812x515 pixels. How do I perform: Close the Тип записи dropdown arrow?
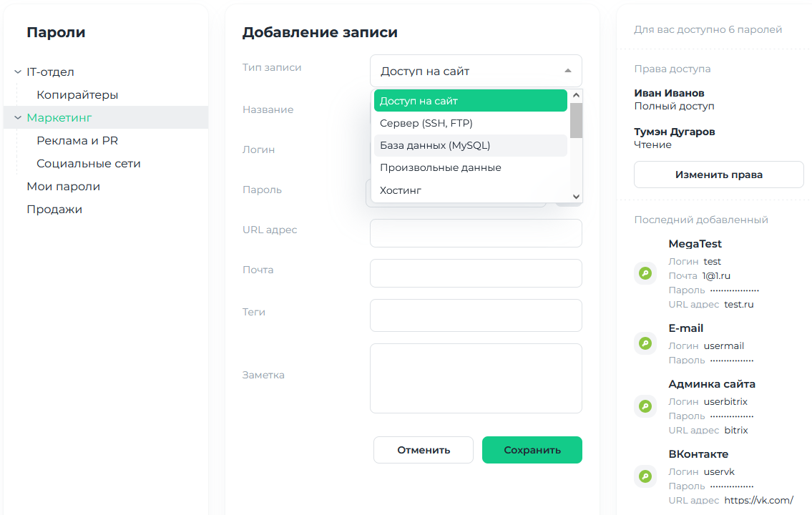[567, 70]
